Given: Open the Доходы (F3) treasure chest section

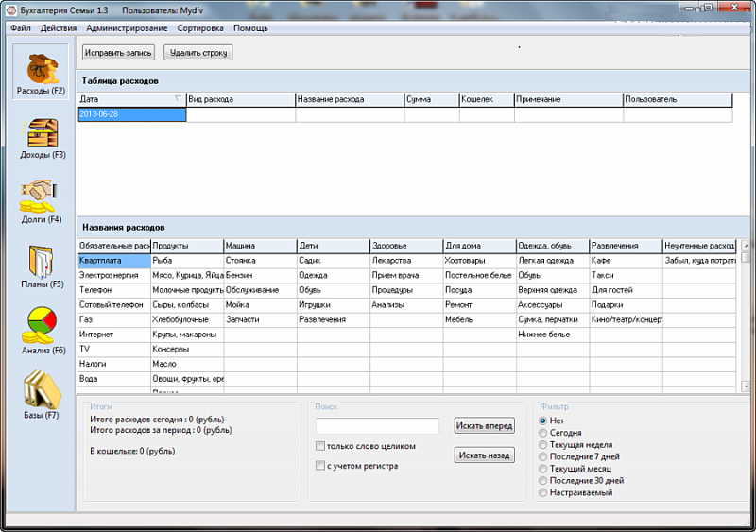Looking at the screenshot, I should click(x=43, y=138).
